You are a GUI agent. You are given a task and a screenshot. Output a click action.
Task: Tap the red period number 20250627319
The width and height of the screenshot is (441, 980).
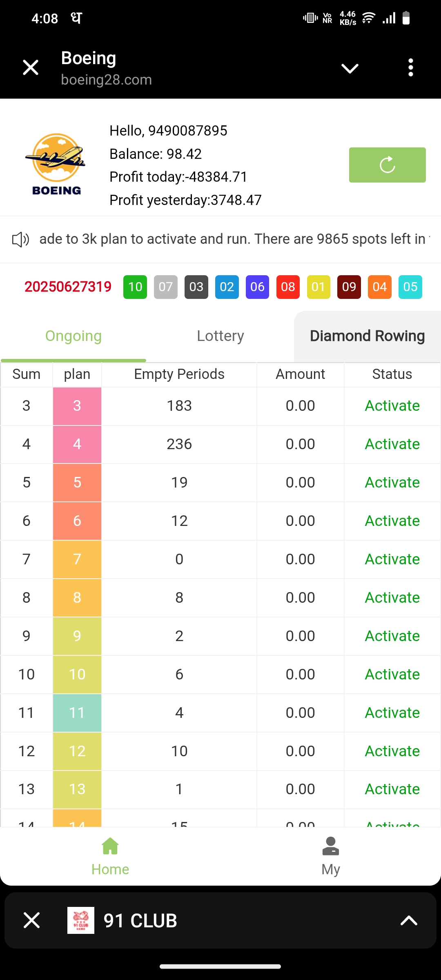[x=68, y=287]
